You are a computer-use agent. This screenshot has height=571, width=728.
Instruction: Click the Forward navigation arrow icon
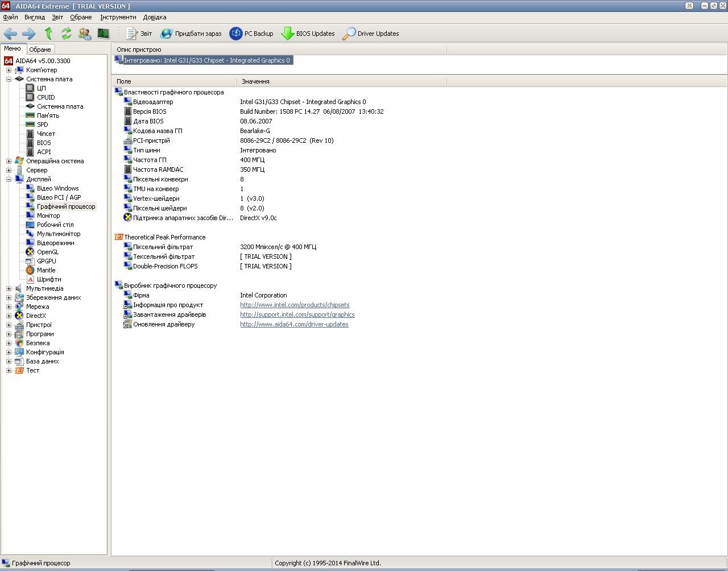point(29,34)
